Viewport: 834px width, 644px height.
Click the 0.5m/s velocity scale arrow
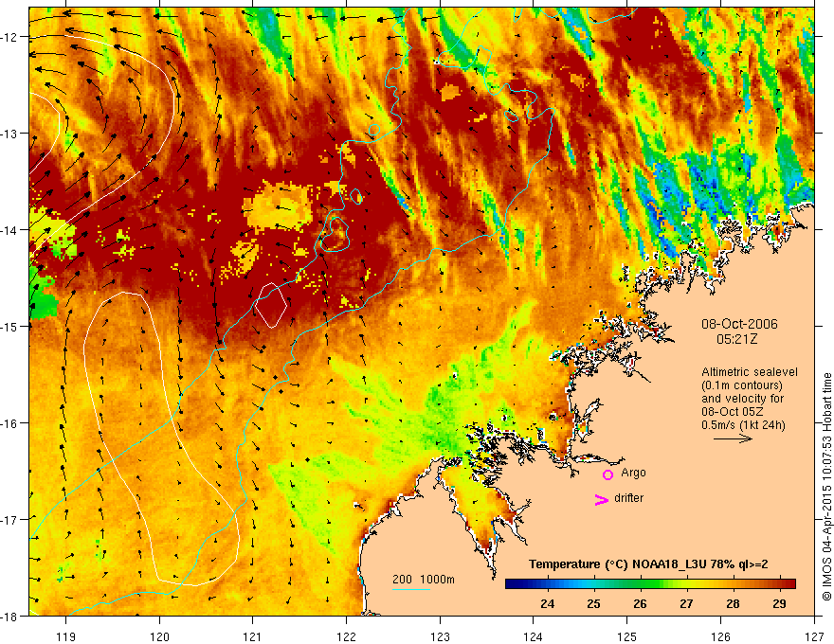pos(733,438)
